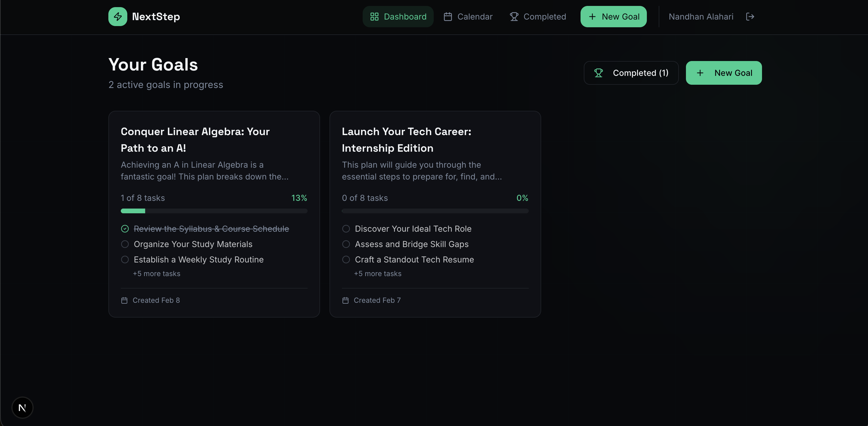Check off Discover Your Ideal Tech Role

(346, 229)
